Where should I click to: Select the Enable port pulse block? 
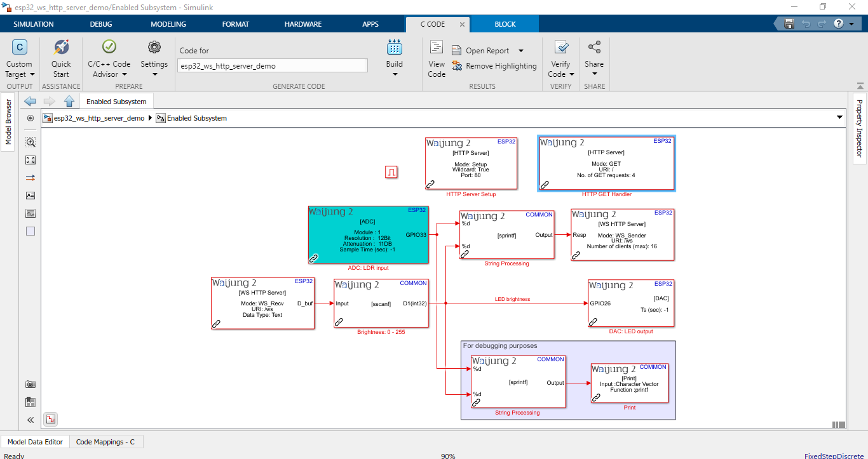point(391,172)
